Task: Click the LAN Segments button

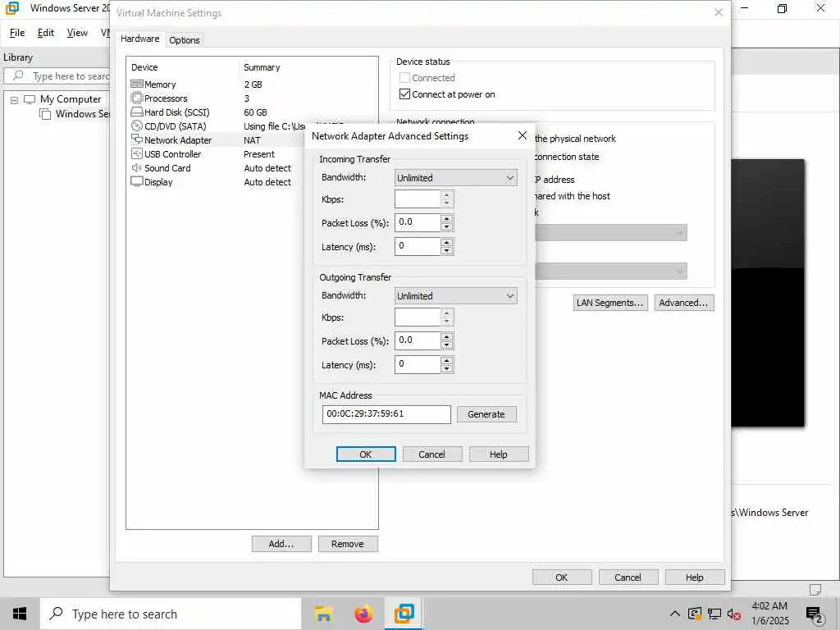Action: tap(610, 303)
